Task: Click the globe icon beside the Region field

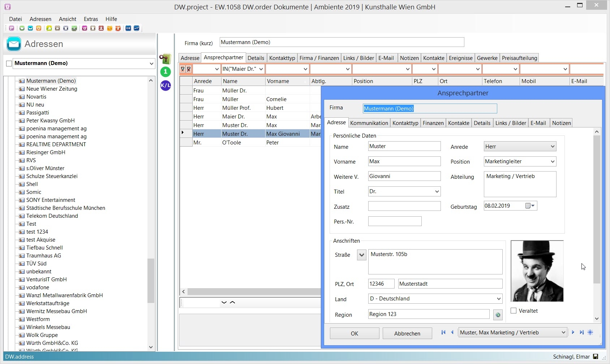Action: coord(498,315)
